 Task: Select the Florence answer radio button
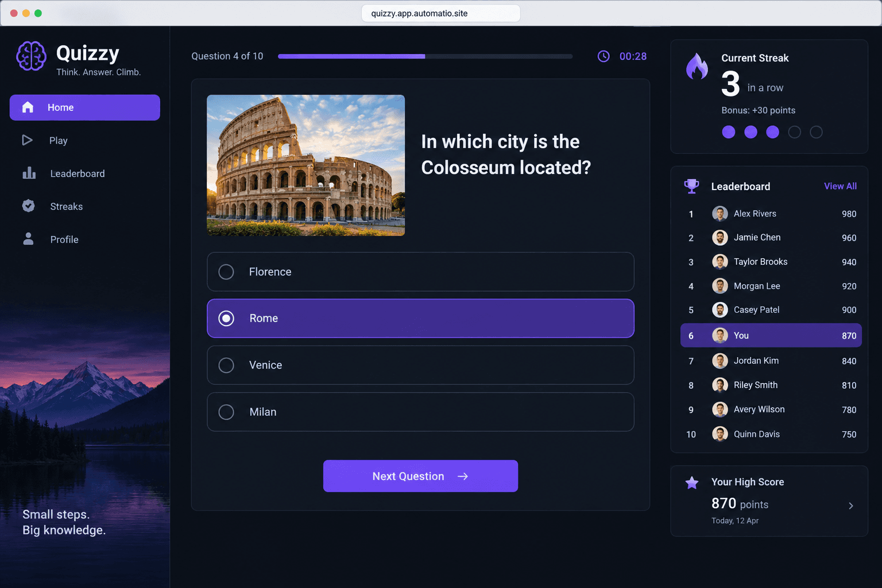click(x=226, y=272)
